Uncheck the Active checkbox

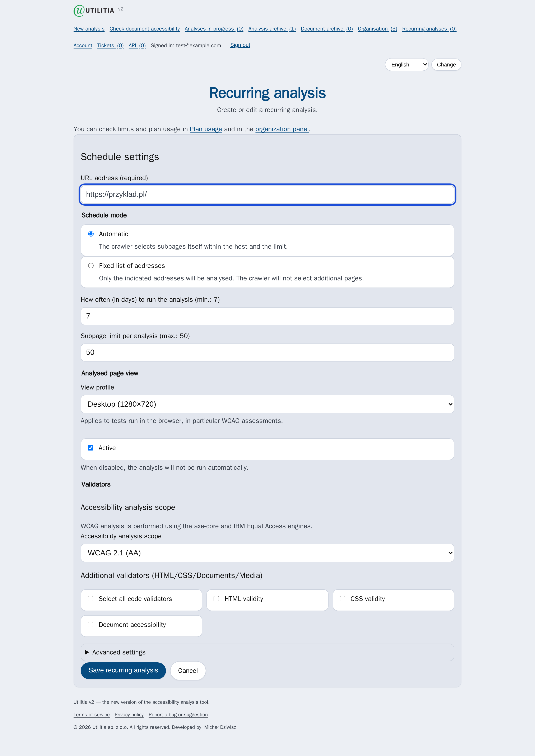pyautogui.click(x=90, y=448)
